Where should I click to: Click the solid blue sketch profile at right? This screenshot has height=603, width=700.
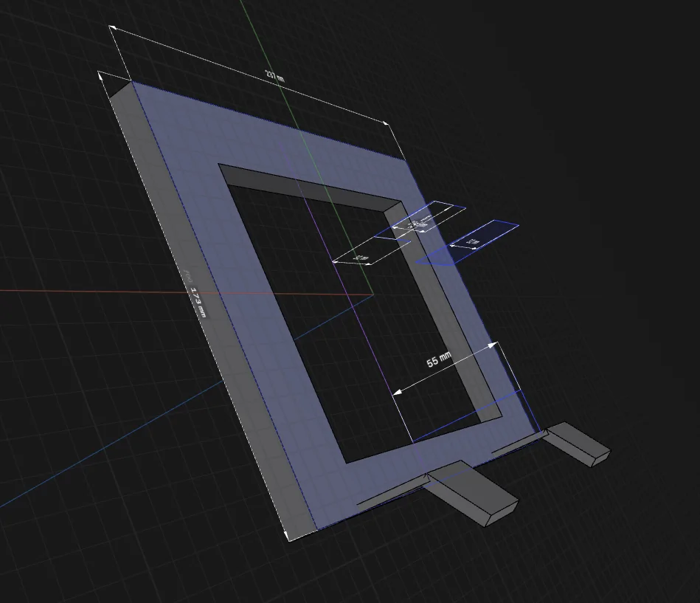[x=474, y=244]
